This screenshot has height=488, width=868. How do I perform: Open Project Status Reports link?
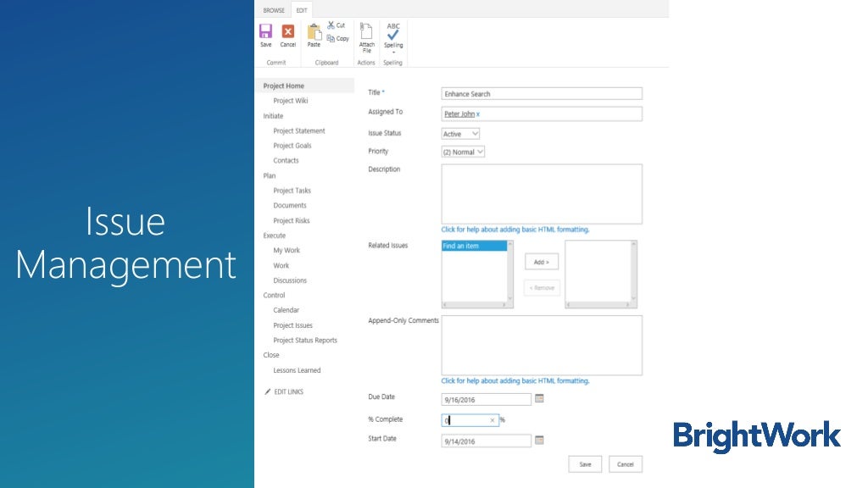click(305, 341)
